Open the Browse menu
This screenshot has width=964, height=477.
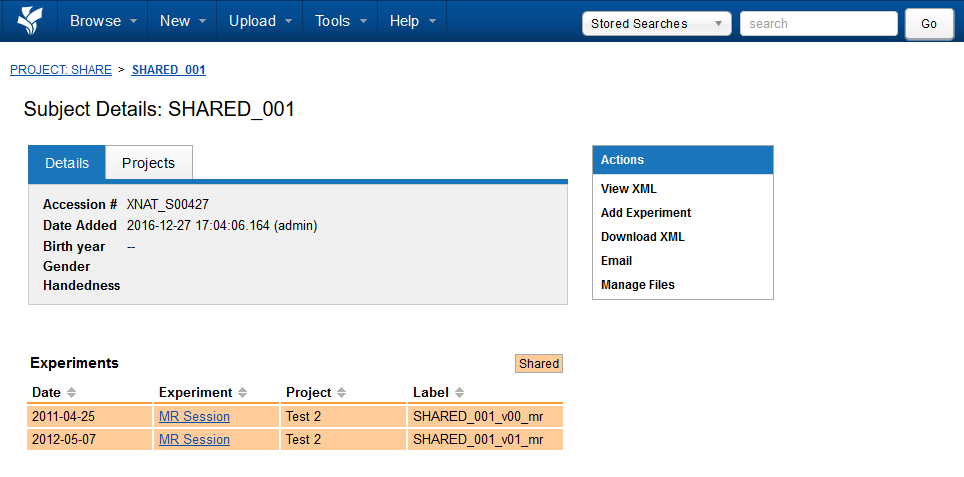[103, 21]
